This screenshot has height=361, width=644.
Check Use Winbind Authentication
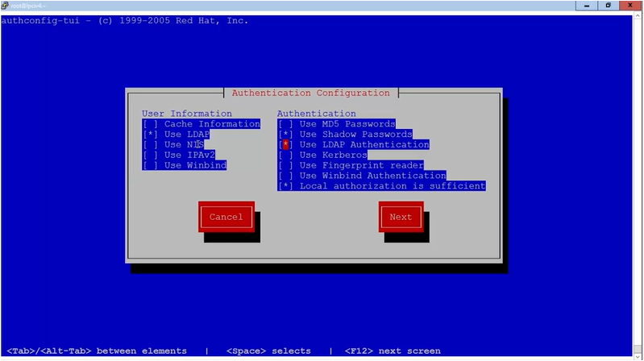[285, 176]
